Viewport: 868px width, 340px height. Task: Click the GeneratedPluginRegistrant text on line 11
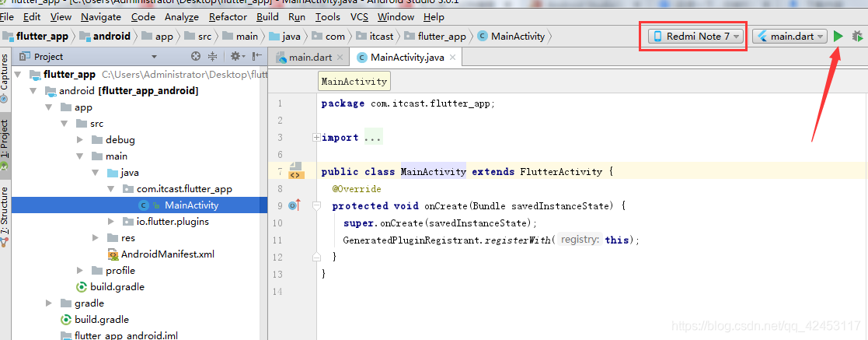coord(413,240)
